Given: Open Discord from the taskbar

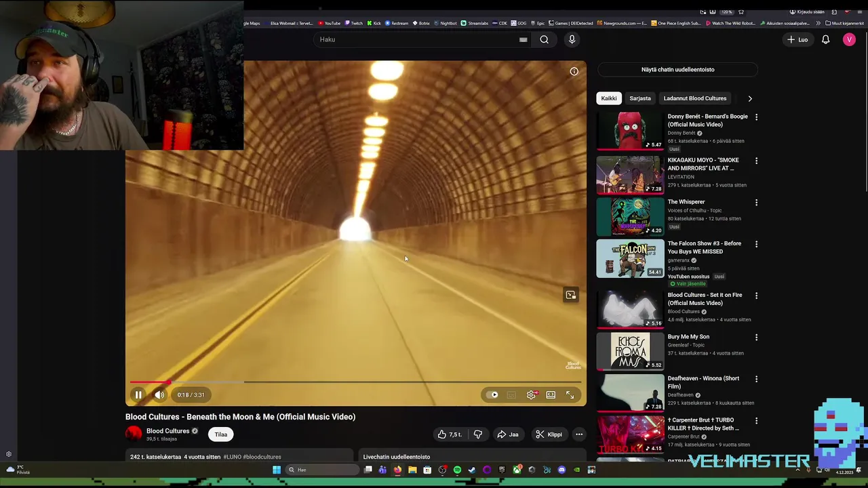Looking at the screenshot, I should click(x=561, y=470).
